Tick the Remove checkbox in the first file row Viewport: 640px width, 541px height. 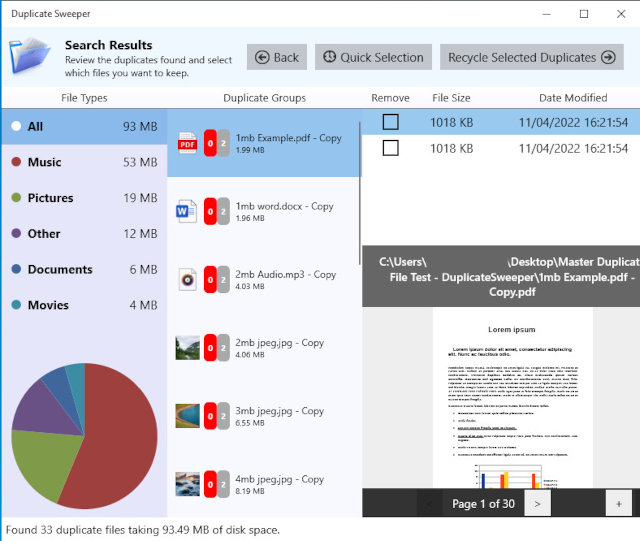pyautogui.click(x=391, y=122)
